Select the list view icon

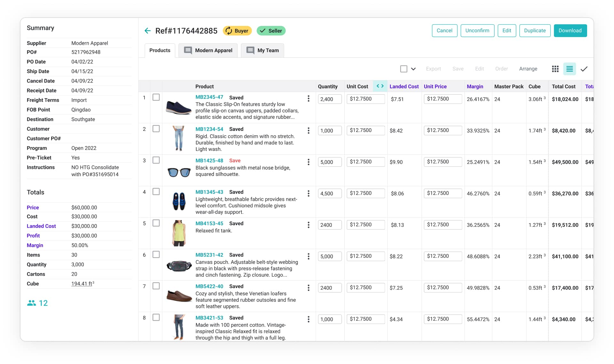pyautogui.click(x=569, y=69)
